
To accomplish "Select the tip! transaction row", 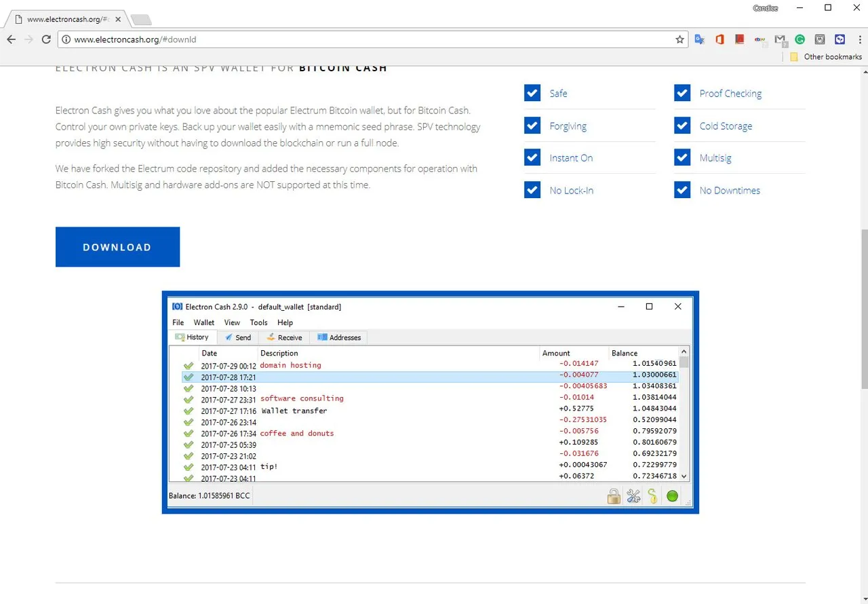I will pyautogui.click(x=430, y=467).
